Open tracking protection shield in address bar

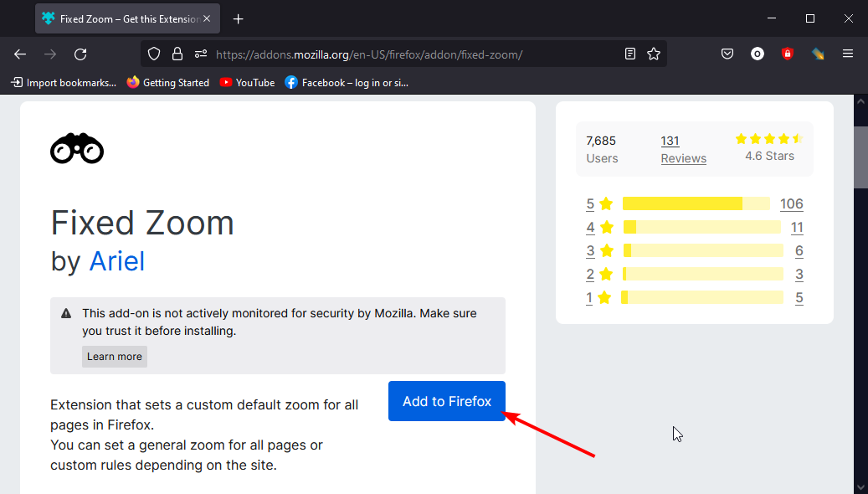point(154,54)
